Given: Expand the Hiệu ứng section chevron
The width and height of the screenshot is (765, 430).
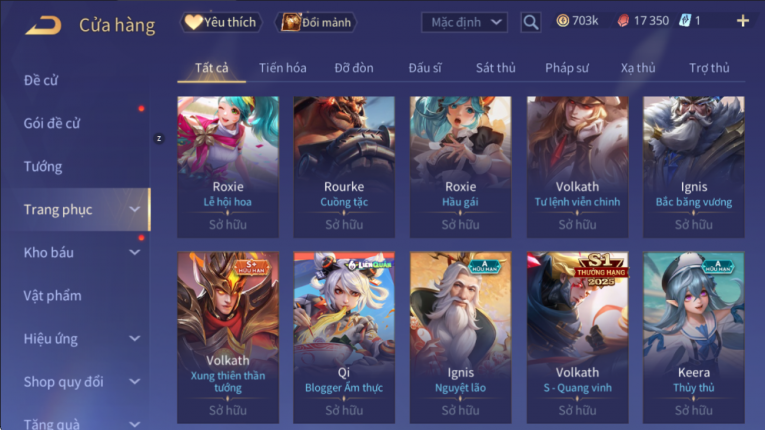Looking at the screenshot, I should point(135,338).
